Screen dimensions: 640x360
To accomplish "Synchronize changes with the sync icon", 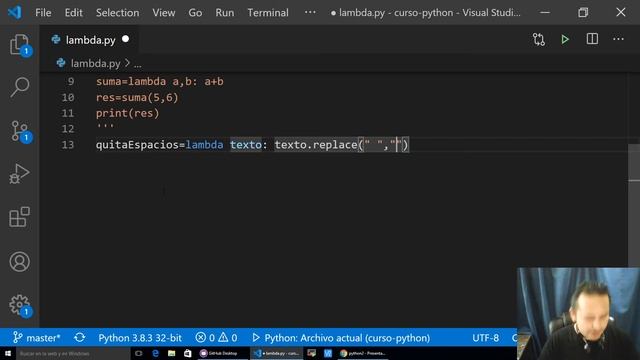I will coord(80,338).
